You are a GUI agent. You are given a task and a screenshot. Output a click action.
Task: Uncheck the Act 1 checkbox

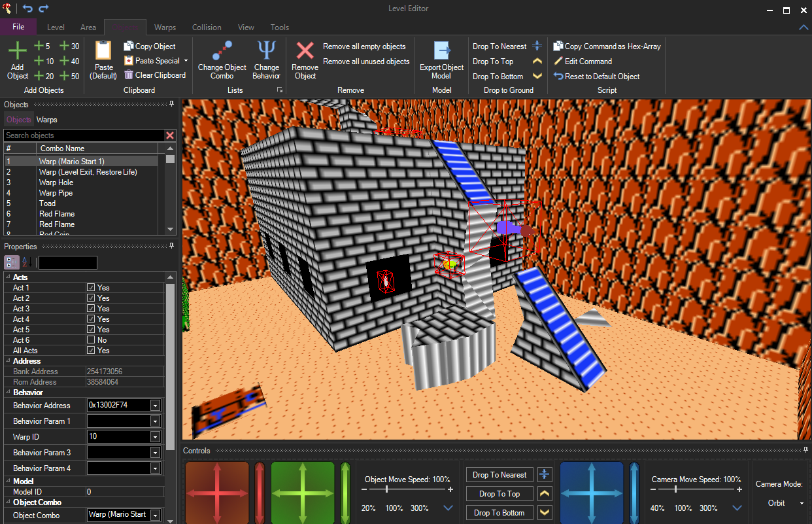(92, 288)
